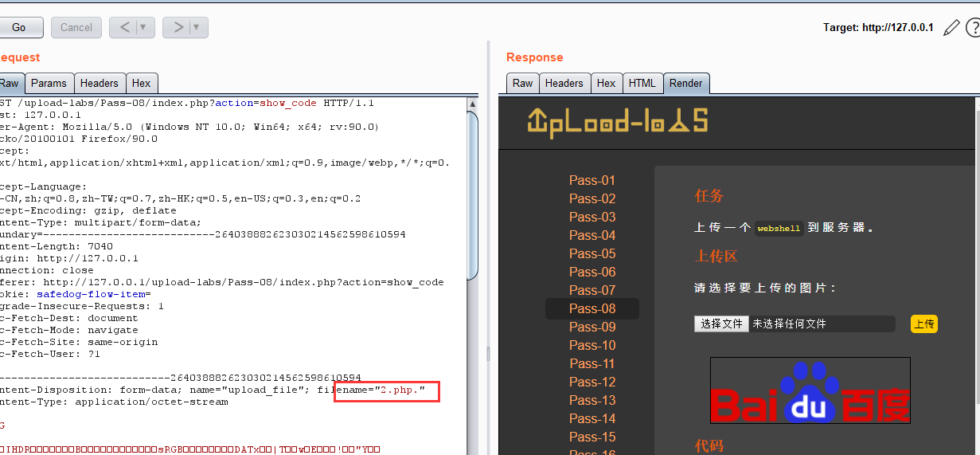Click the Upgrade-Insecure-Requests: 1 line
The width and height of the screenshot is (980, 455).
click(x=82, y=306)
